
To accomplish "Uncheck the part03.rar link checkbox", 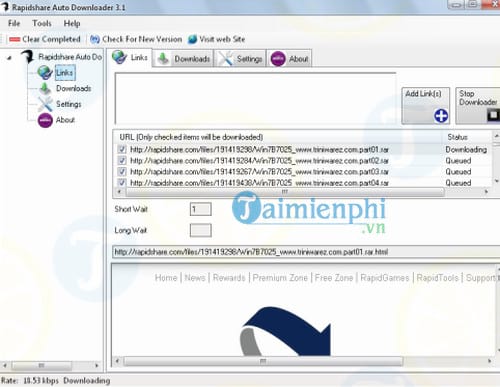I will (122, 171).
